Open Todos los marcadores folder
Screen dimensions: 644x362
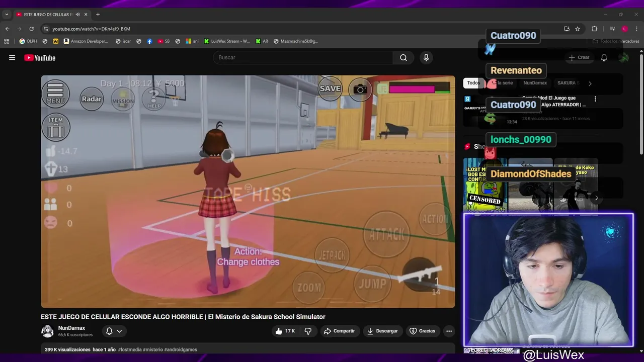[616, 41]
